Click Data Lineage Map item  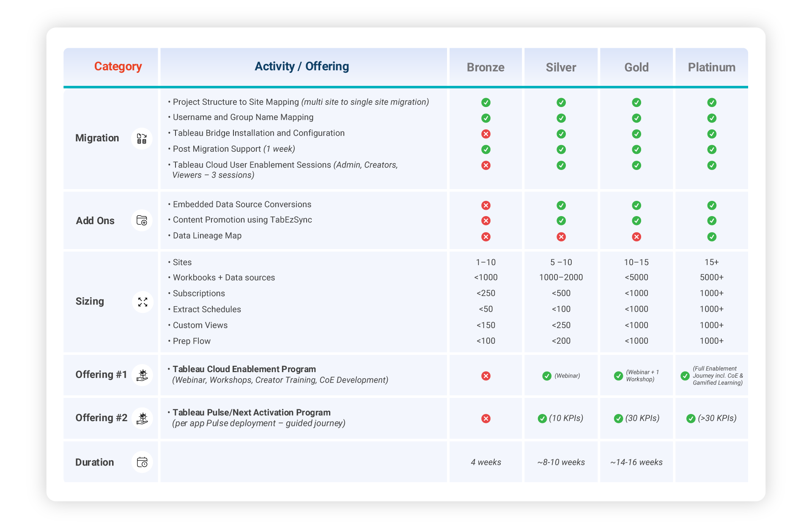[205, 236]
